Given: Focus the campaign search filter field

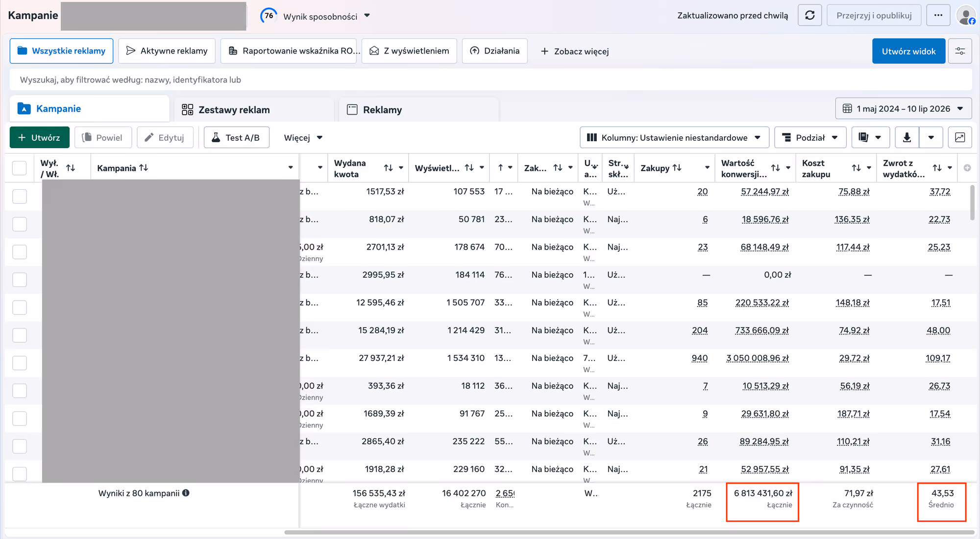Looking at the screenshot, I should tap(490, 79).
